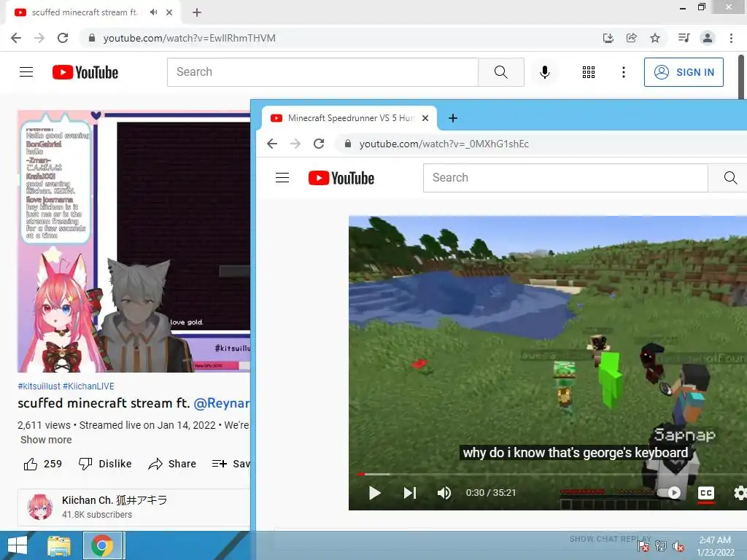The height and width of the screenshot is (560, 747).
Task: Open new tab in front Chrome window
Action: [x=453, y=118]
